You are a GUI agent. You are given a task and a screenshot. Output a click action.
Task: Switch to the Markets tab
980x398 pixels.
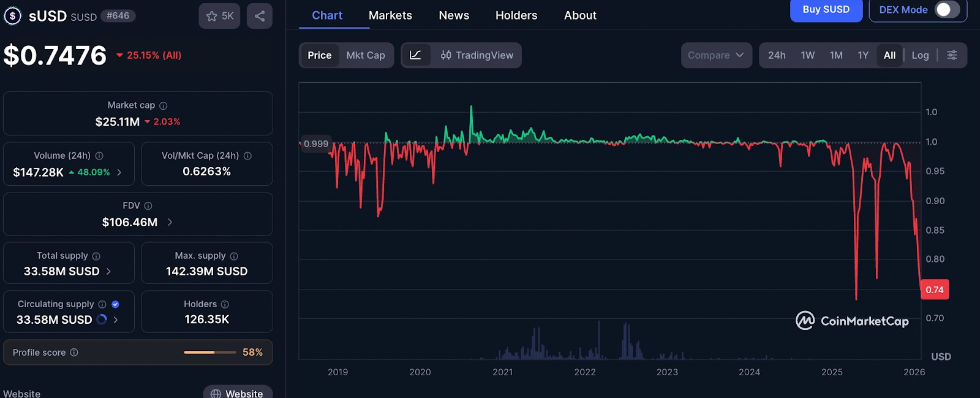[x=390, y=15]
